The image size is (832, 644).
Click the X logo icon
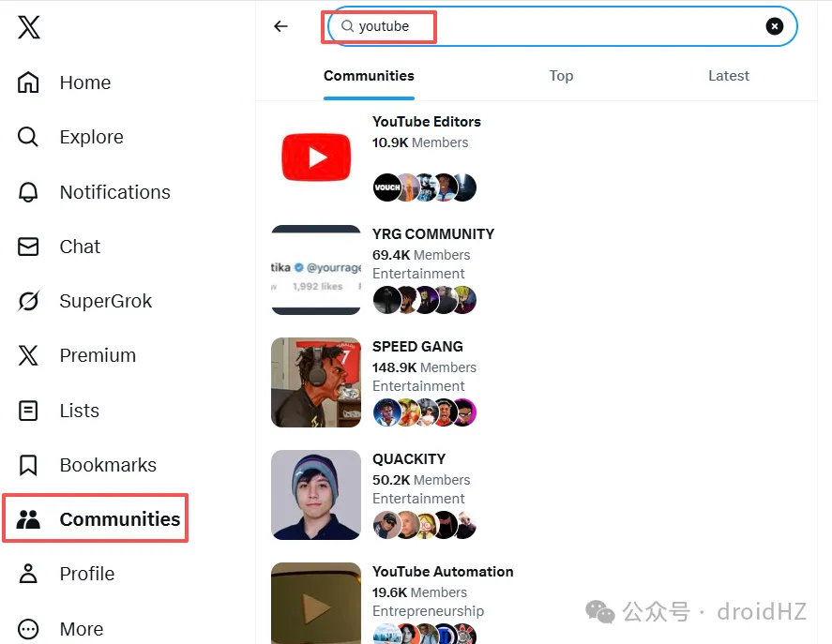coord(29,27)
